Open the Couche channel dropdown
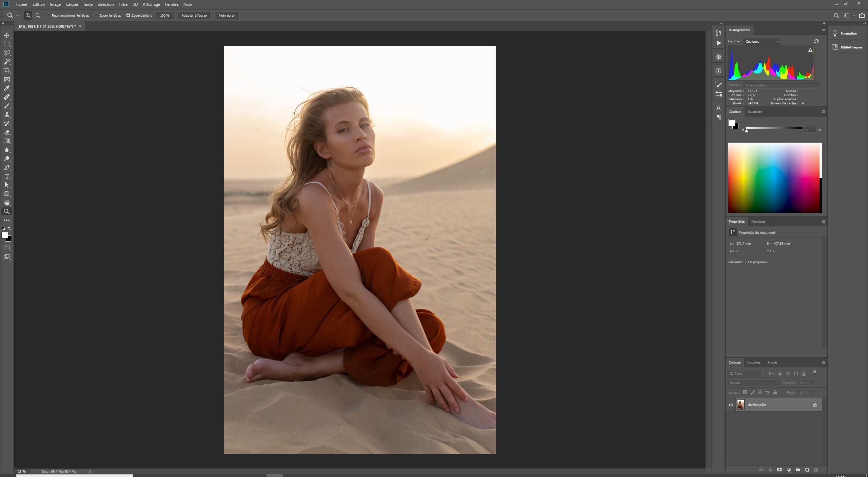The width and height of the screenshot is (868, 477). [x=761, y=41]
